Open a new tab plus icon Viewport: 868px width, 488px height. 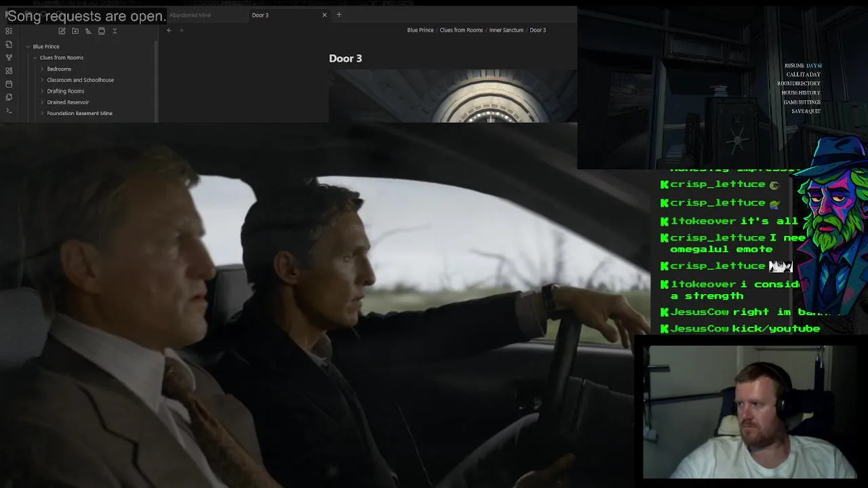pos(339,15)
